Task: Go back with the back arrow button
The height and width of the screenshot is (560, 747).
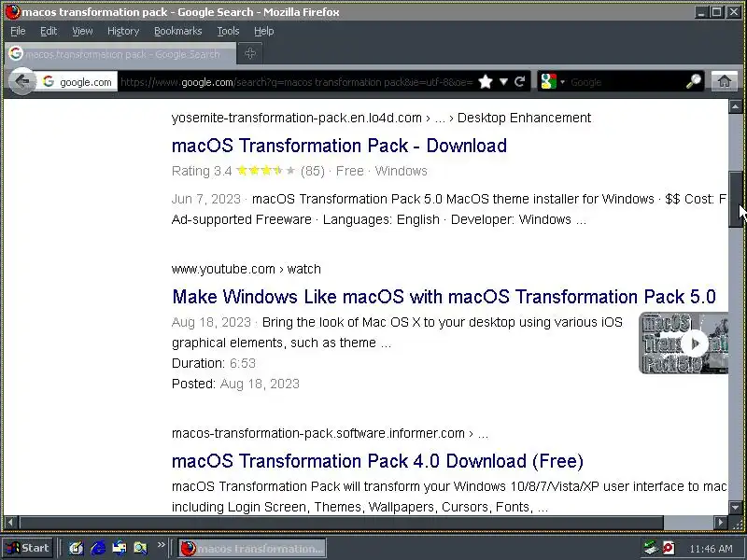Action: click(21, 81)
